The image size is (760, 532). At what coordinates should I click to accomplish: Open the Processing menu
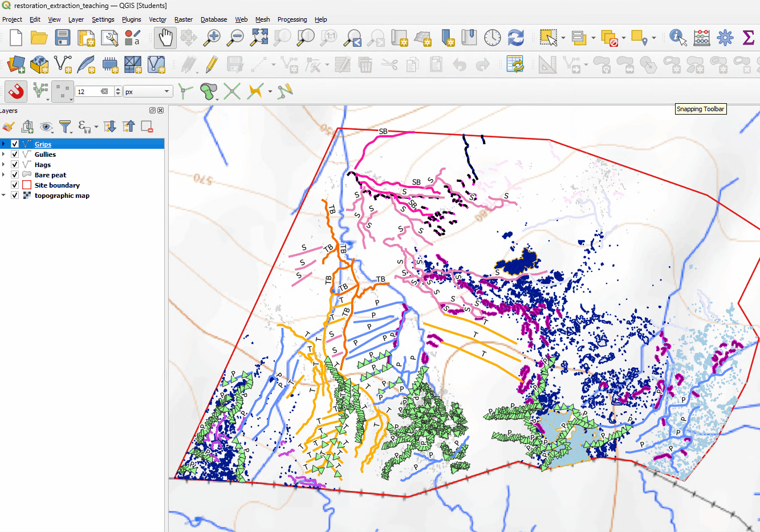point(292,19)
